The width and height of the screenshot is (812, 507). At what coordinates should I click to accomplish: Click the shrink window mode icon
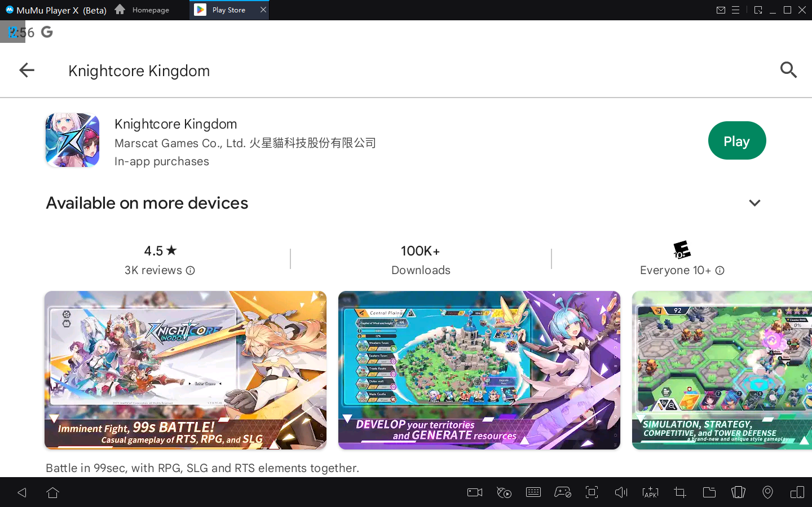(x=758, y=10)
